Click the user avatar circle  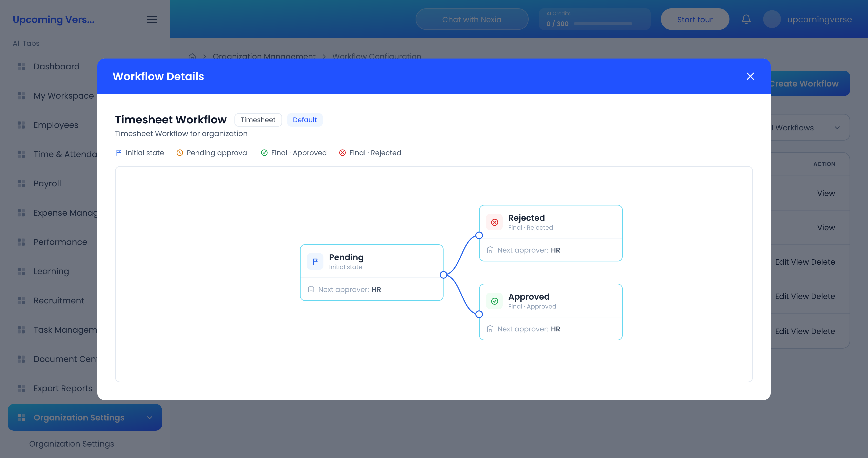click(772, 19)
